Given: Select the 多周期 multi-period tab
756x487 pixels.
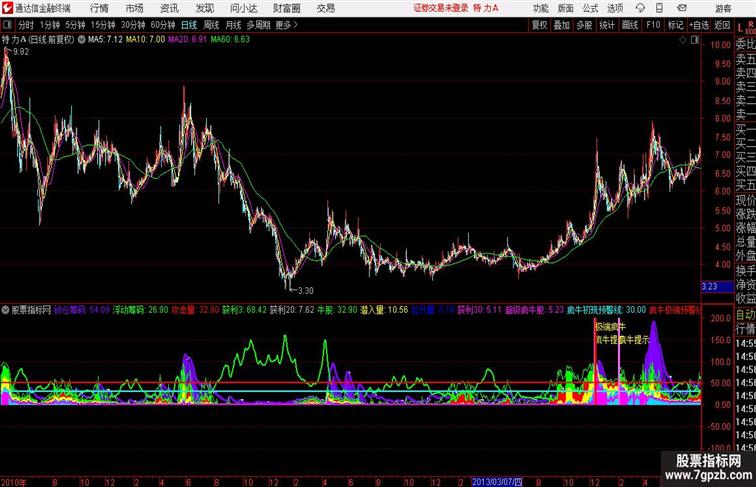Looking at the screenshot, I should pyautogui.click(x=258, y=25).
